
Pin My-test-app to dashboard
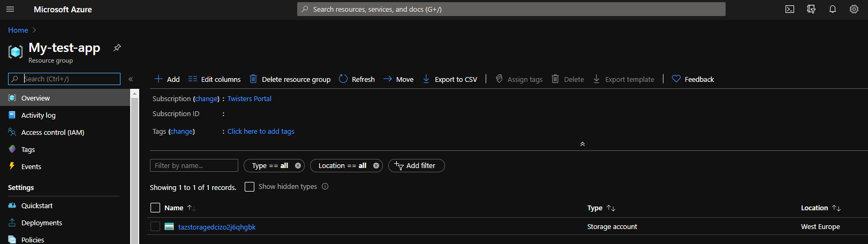(x=117, y=48)
